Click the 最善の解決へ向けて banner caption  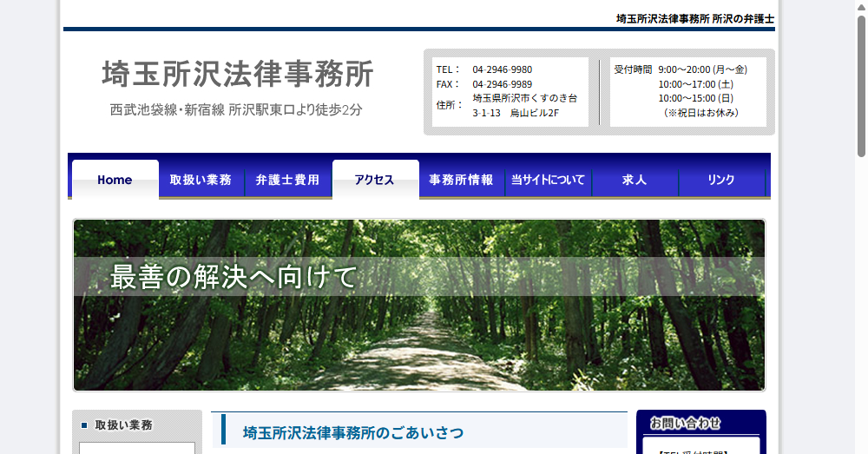click(x=234, y=277)
